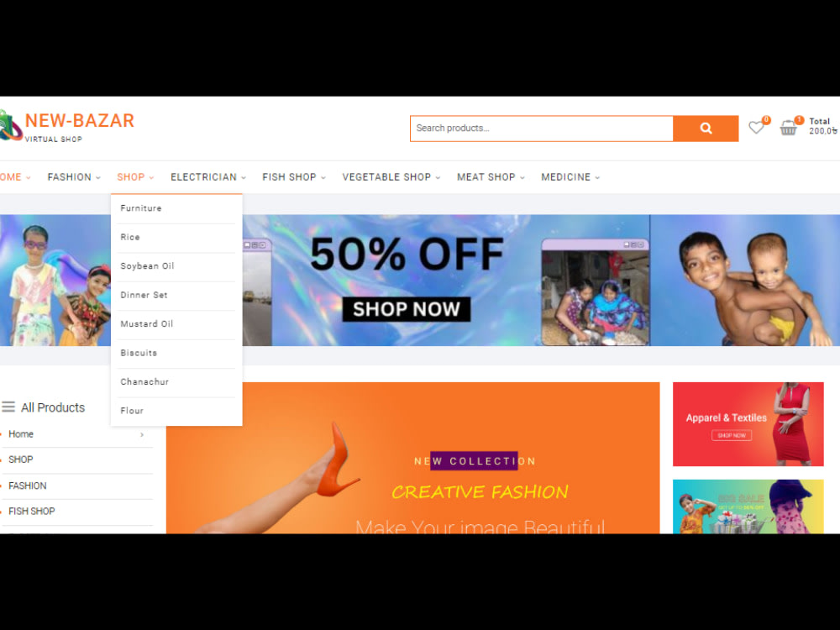Expand the Home sidebar chevron arrow
This screenshot has height=630, width=840.
[142, 434]
